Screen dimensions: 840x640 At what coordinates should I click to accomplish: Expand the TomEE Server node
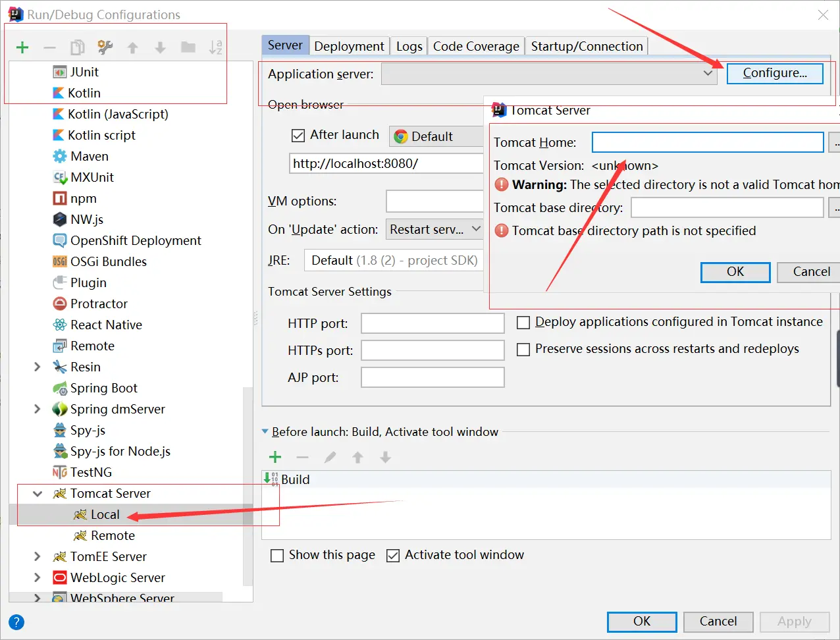coord(38,556)
